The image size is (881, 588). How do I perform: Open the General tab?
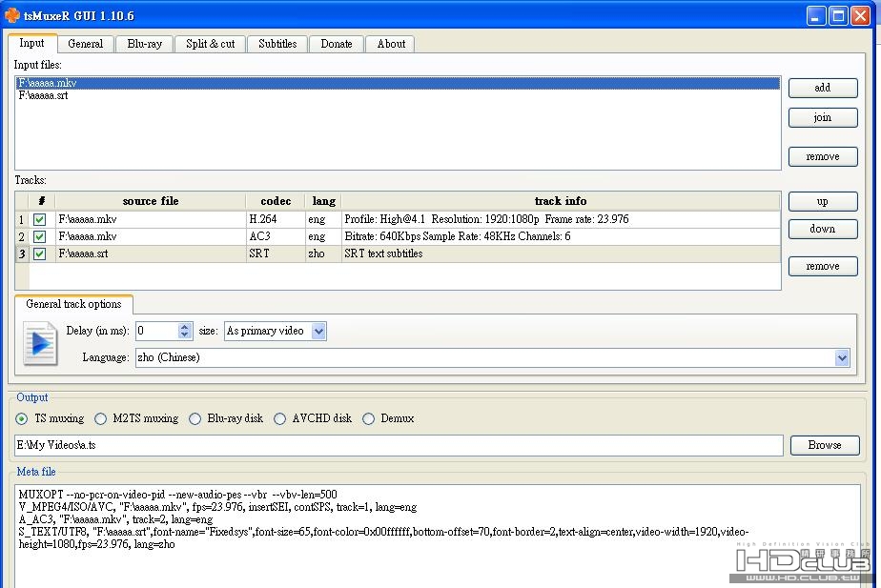point(86,44)
